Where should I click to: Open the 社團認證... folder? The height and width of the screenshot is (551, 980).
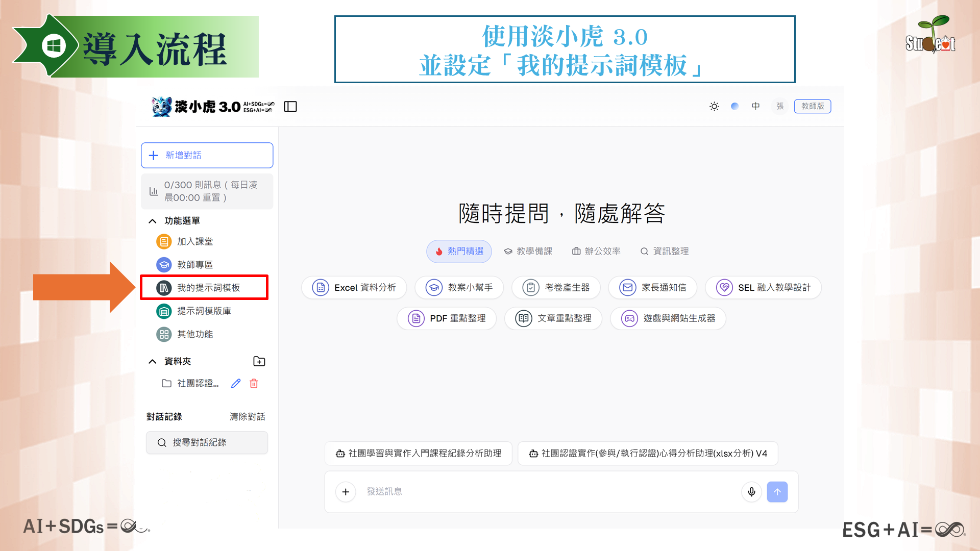[x=190, y=383]
